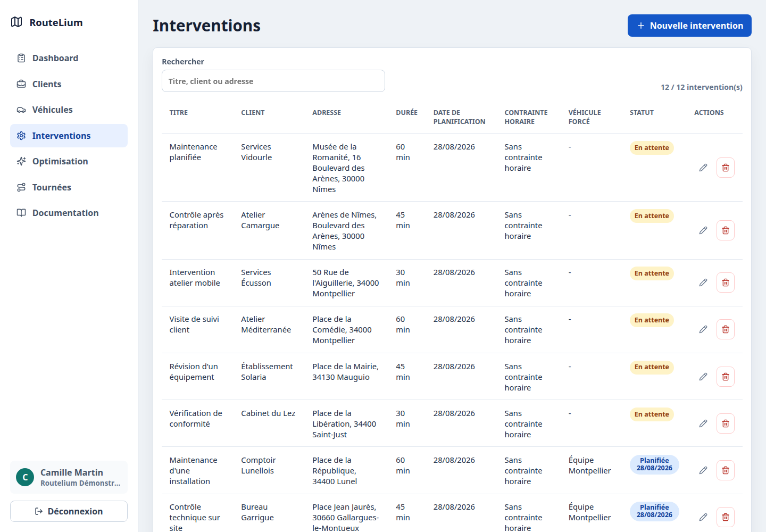Click the Camille Martin avatar circle
The width and height of the screenshot is (766, 532).
25,477
